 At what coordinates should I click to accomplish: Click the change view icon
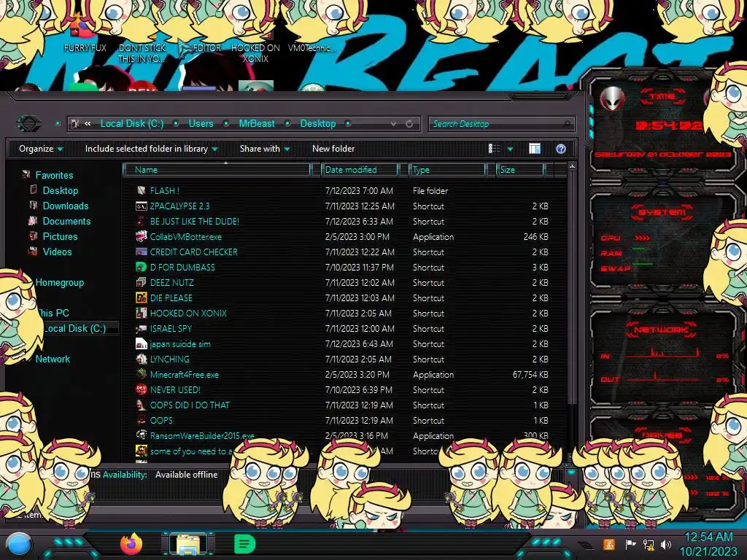[494, 149]
